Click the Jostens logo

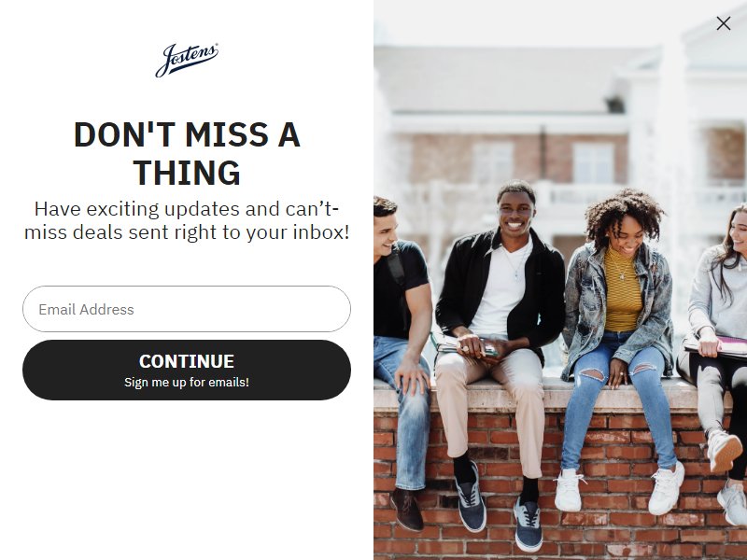click(x=187, y=60)
